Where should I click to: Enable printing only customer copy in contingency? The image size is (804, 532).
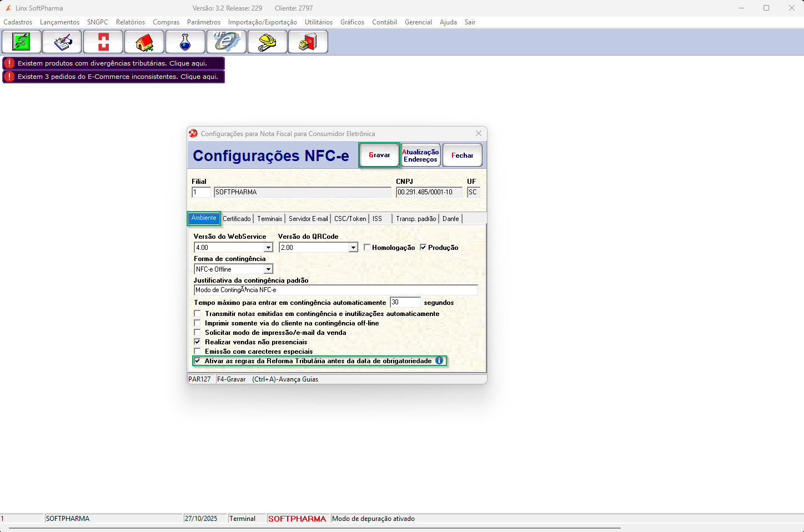(197, 323)
